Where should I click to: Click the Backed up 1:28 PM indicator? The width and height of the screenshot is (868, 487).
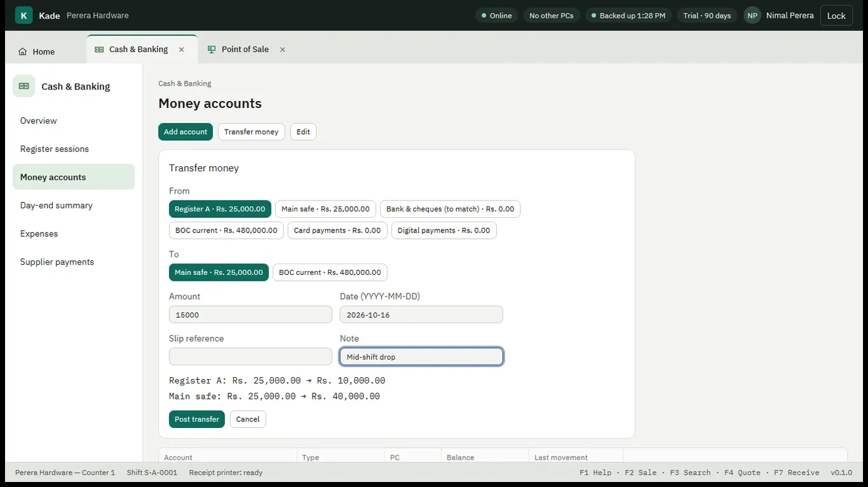(628, 15)
